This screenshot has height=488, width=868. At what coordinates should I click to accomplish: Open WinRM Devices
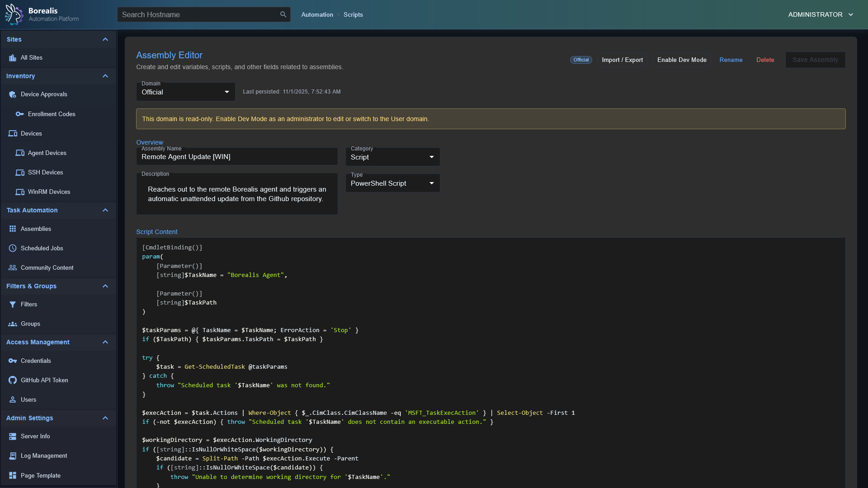pos(49,192)
